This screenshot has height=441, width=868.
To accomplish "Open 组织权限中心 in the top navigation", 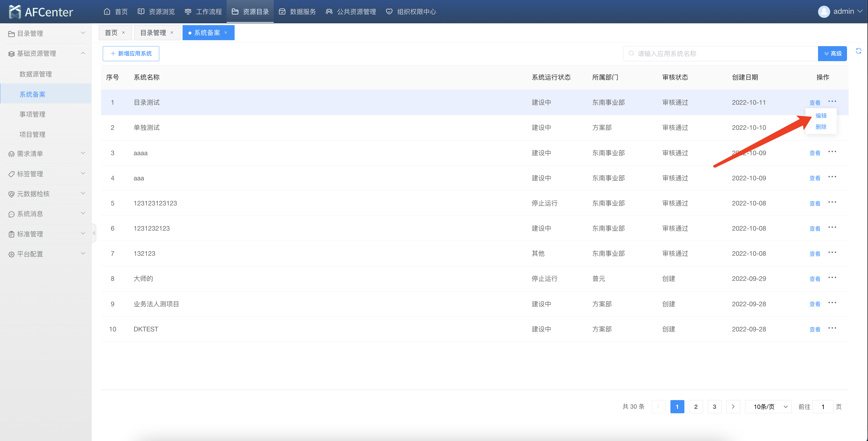I will point(411,12).
